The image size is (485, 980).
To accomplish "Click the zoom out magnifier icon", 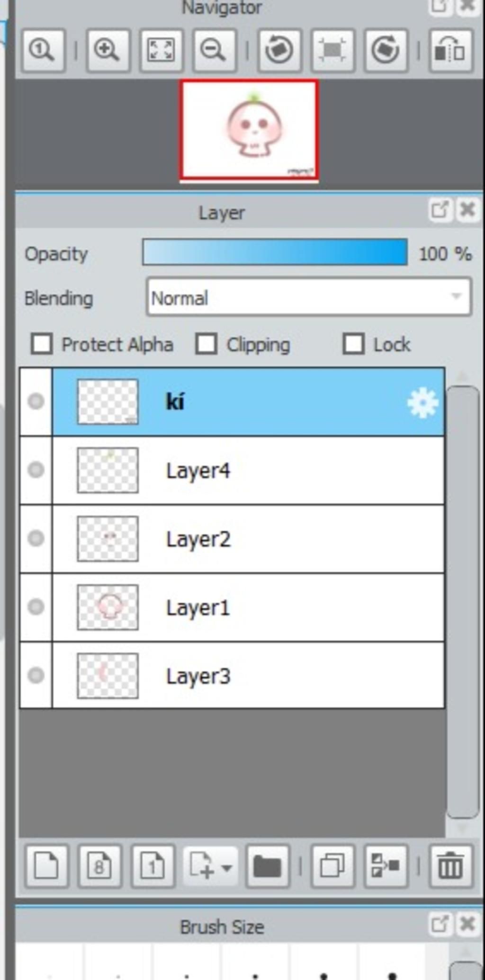I will (214, 50).
